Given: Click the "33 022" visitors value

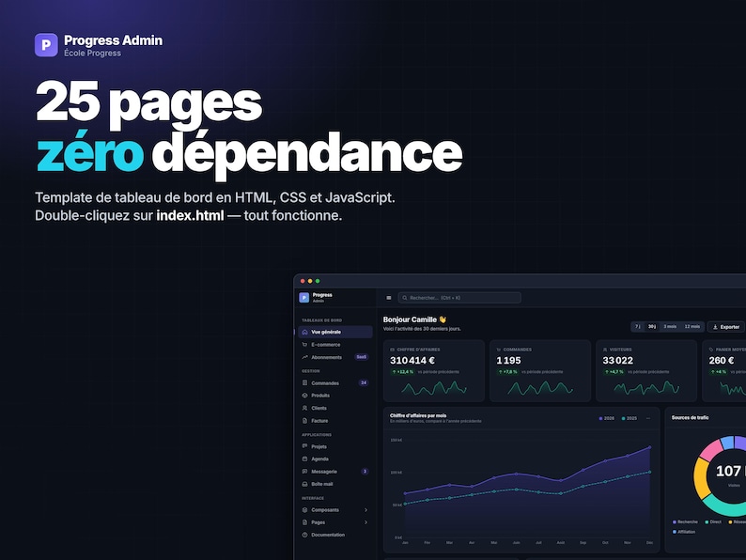Looking at the screenshot, I should coord(617,360).
